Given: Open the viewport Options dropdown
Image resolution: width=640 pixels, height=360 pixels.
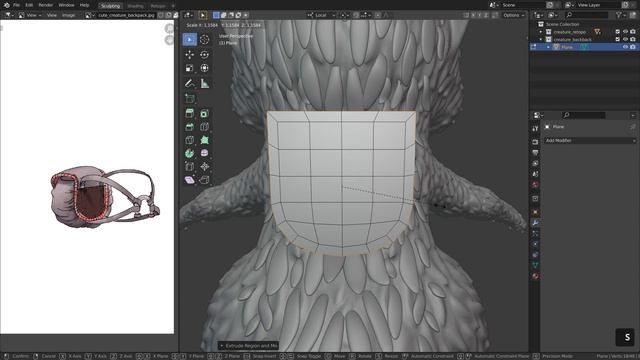Looking at the screenshot, I should coord(513,15).
